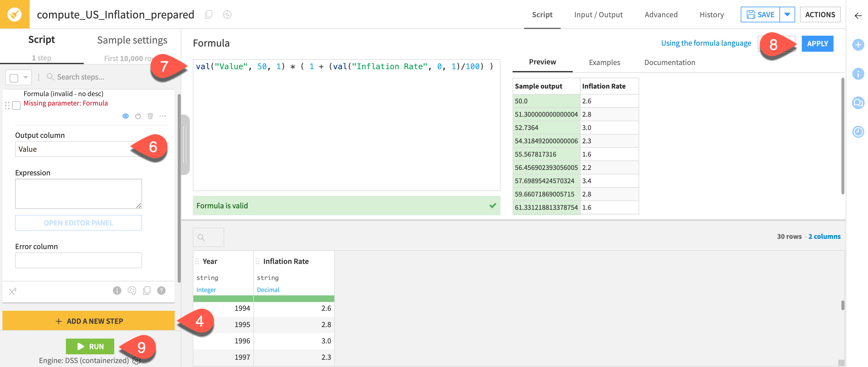This screenshot has width=868, height=367.
Task: Open the step selection dropdown arrow
Action: tap(25, 77)
